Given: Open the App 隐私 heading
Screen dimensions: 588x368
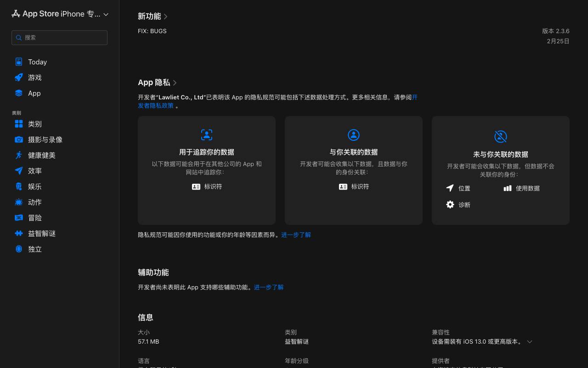Looking at the screenshot, I should pyautogui.click(x=154, y=82).
